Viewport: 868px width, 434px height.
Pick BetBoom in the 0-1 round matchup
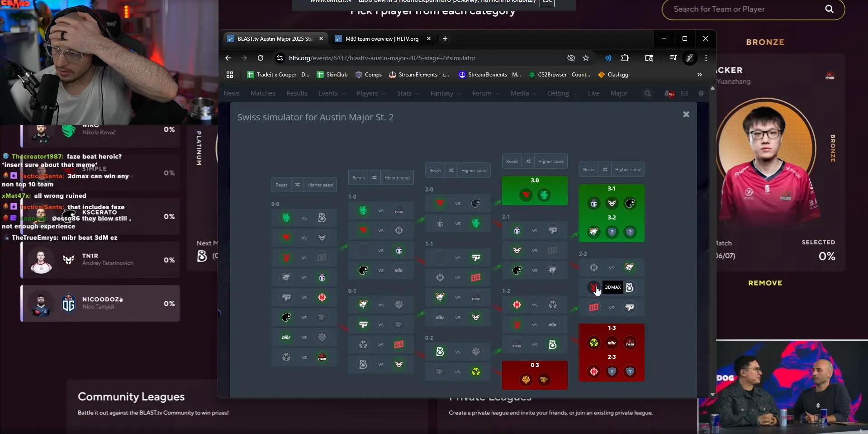tap(399, 344)
